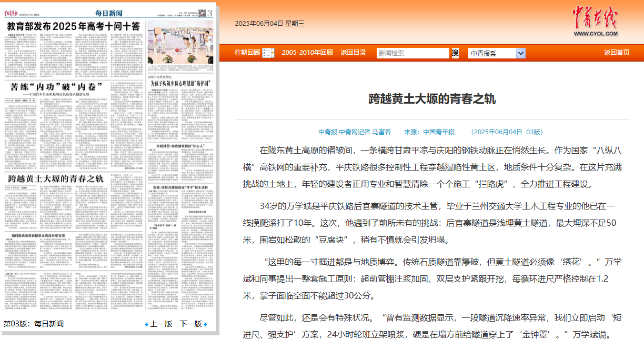
Task: Open the previous page via 上一版
Action: (162, 324)
